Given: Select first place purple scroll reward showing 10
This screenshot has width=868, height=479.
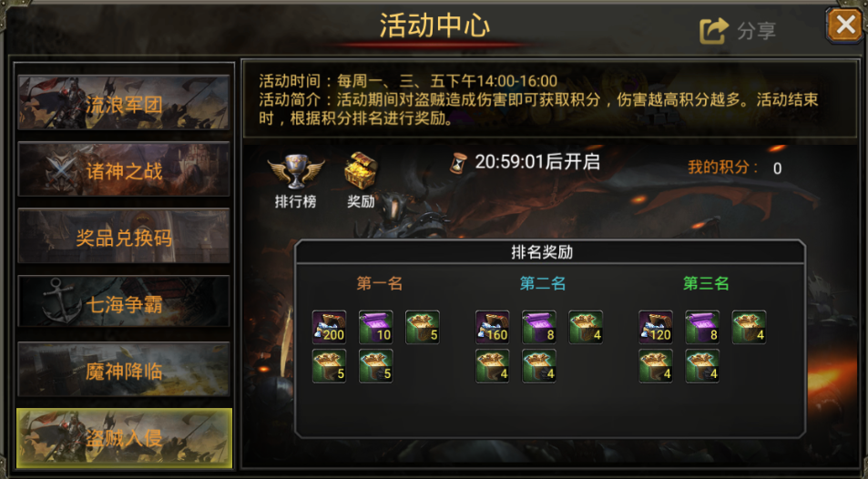Looking at the screenshot, I should (376, 327).
